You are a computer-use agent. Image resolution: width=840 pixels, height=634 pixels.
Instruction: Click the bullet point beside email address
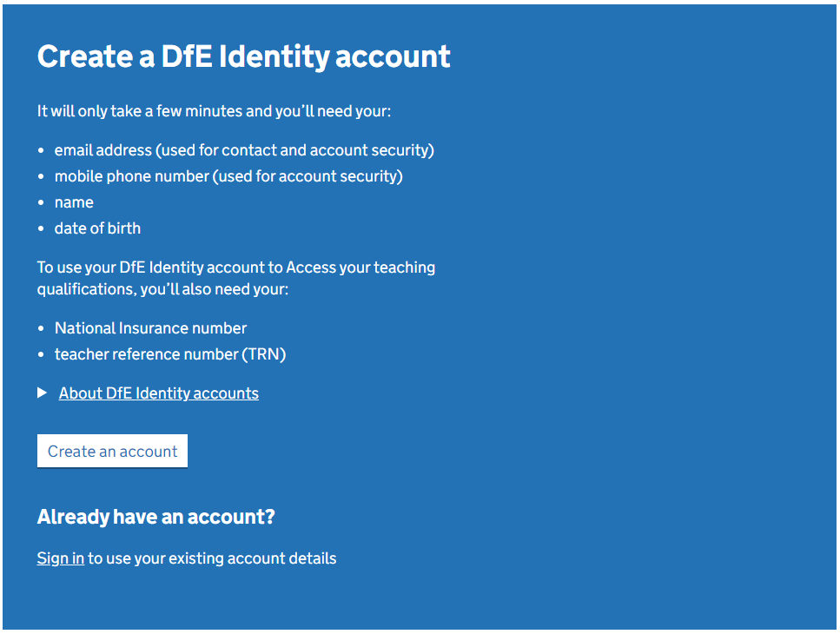pos(40,149)
